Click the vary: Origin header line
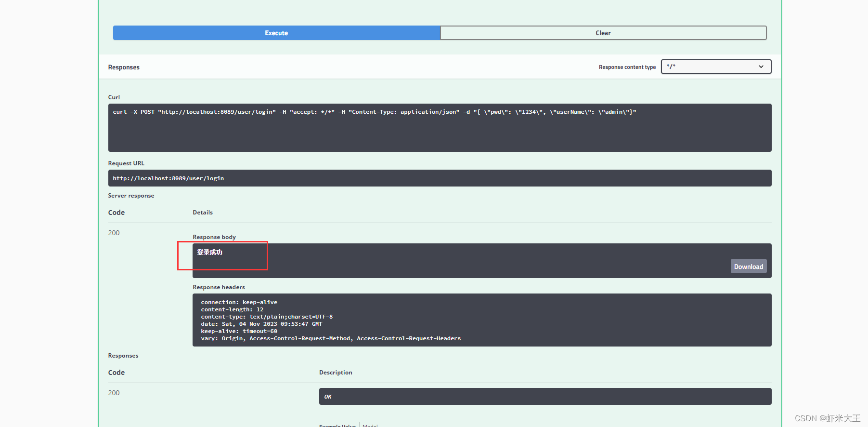 [331, 338]
